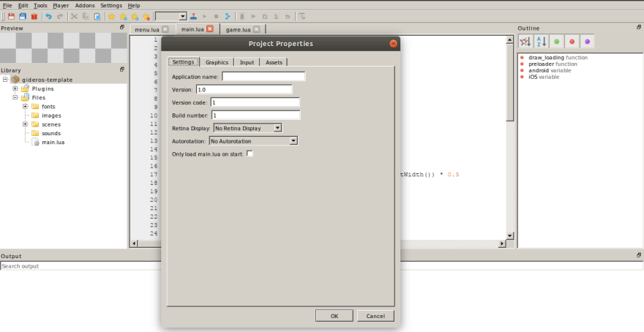Float the Preview panel with its dock icon
Screen dimensions: 644x332
(x=122, y=27)
